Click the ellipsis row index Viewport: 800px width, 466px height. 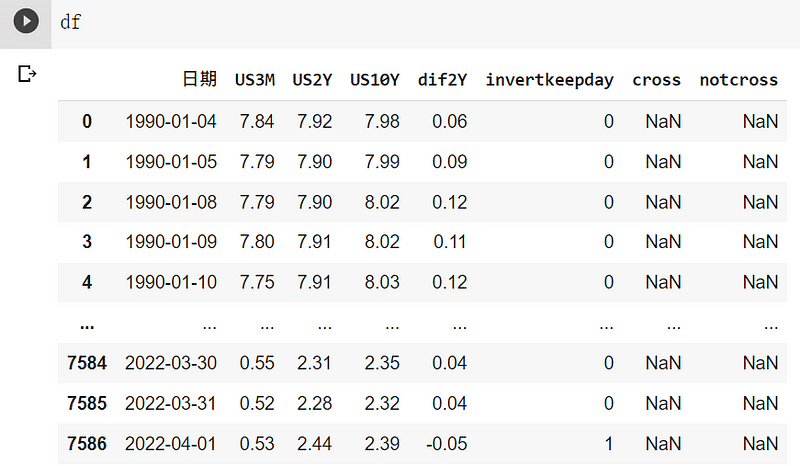pyautogui.click(x=87, y=324)
